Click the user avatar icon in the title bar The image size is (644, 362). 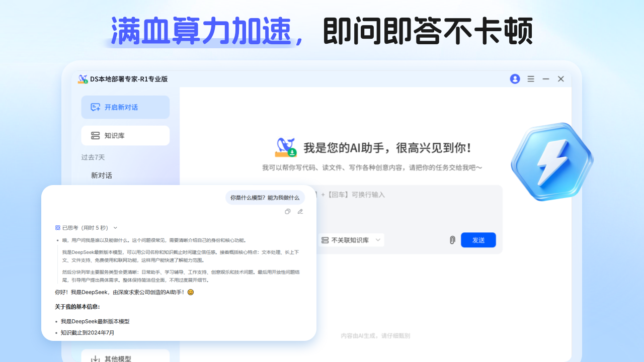pos(515,79)
